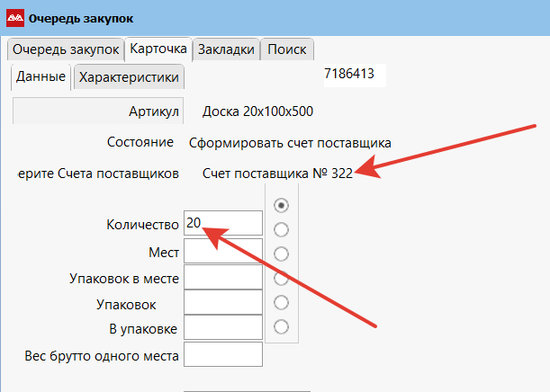Click the Вес брутто одного места field

pyautogui.click(x=222, y=354)
